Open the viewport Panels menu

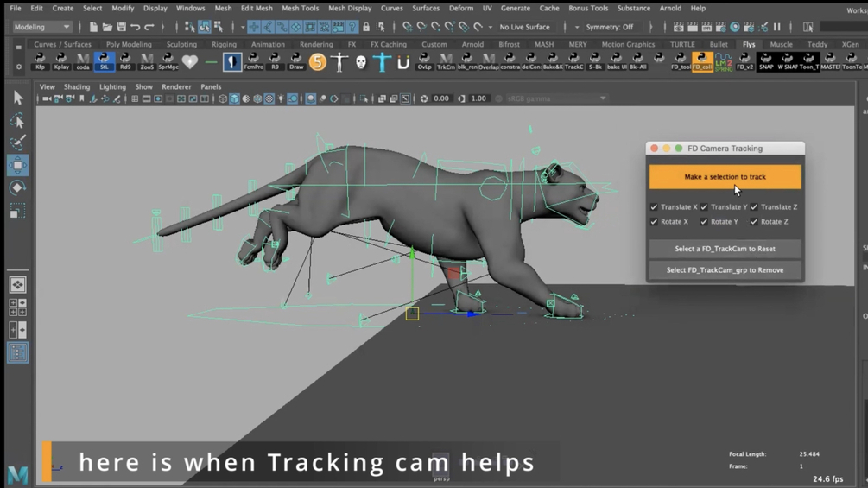[211, 87]
